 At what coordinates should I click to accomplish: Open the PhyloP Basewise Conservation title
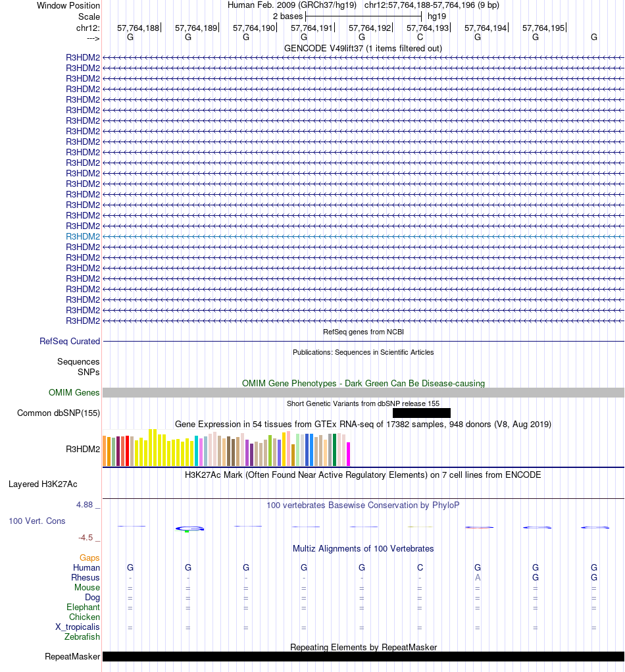(x=363, y=505)
